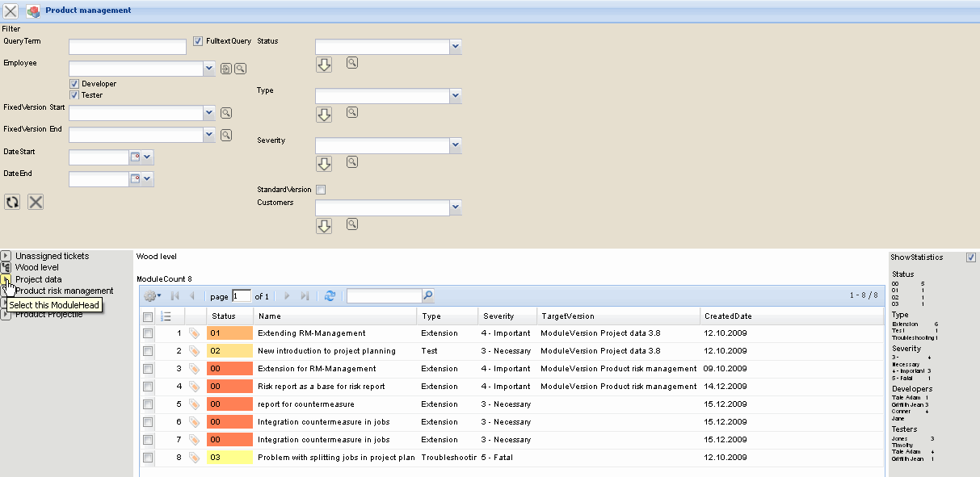The width and height of the screenshot is (980, 477).
Task: Click the orange status 01 cell
Action: (x=229, y=333)
